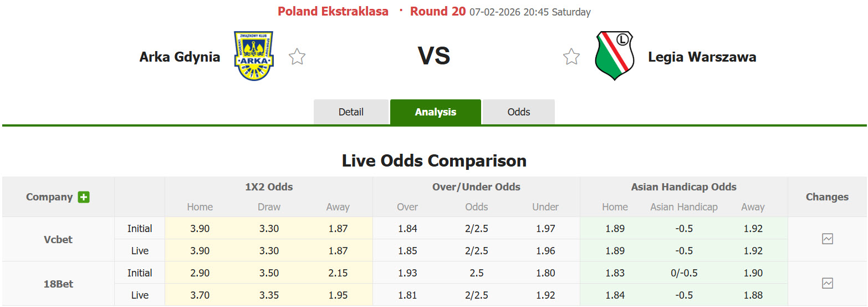This screenshot has height=307, width=868.
Task: Click Vcbet live home odds 3.90
Action: pos(200,251)
